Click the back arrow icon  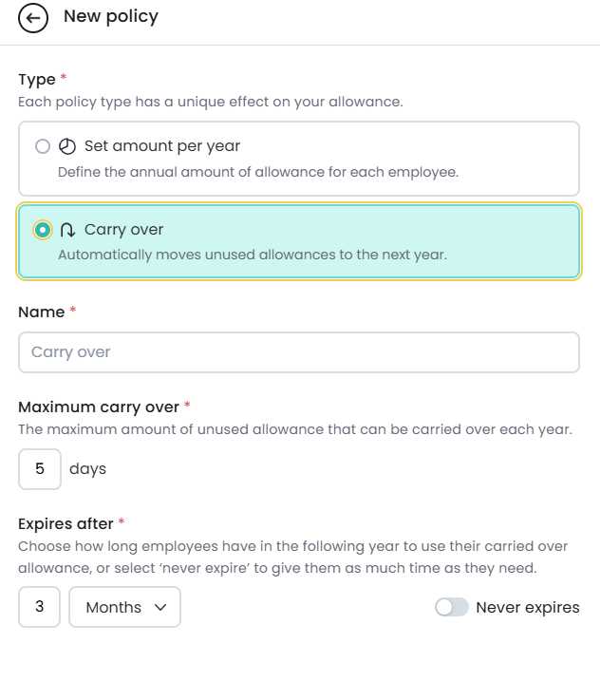pos(33,18)
